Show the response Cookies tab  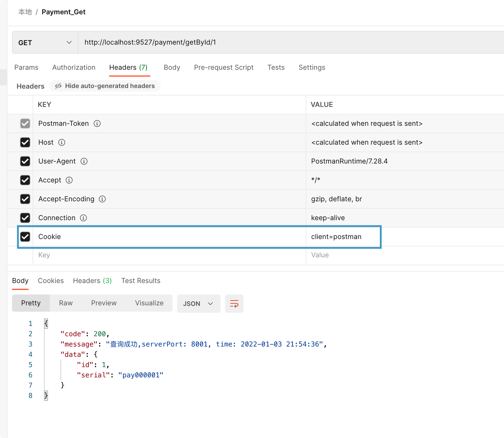[x=51, y=281]
